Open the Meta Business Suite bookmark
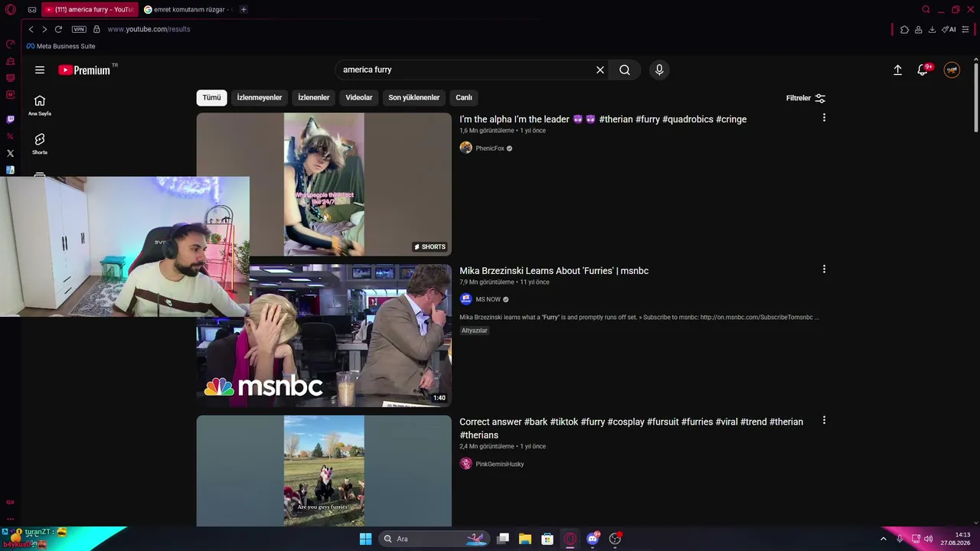The width and height of the screenshot is (980, 551). (61, 47)
